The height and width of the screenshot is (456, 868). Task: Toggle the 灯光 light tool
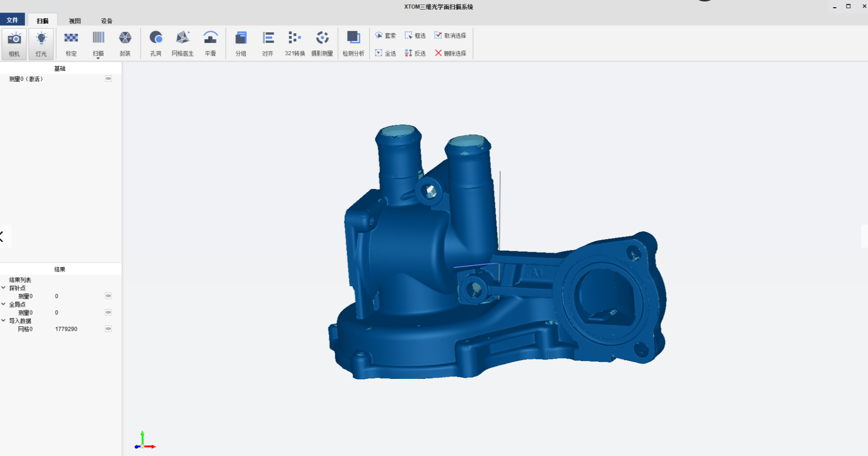[41, 43]
